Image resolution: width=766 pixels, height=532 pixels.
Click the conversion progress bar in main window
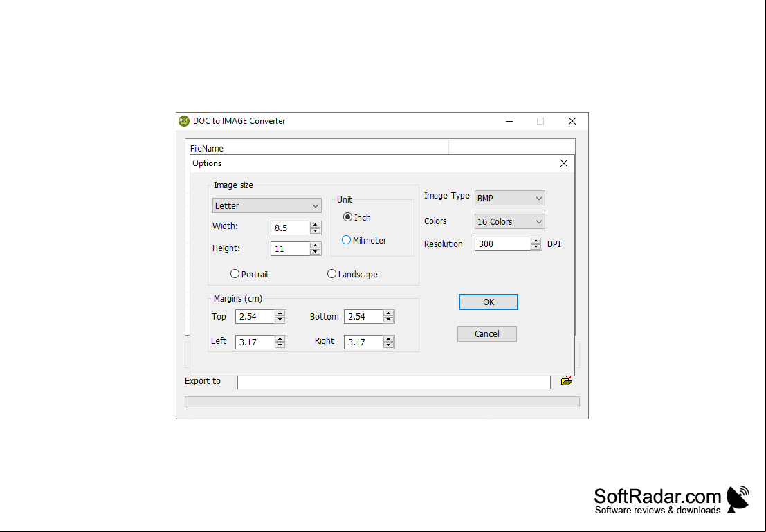pyautogui.click(x=382, y=402)
